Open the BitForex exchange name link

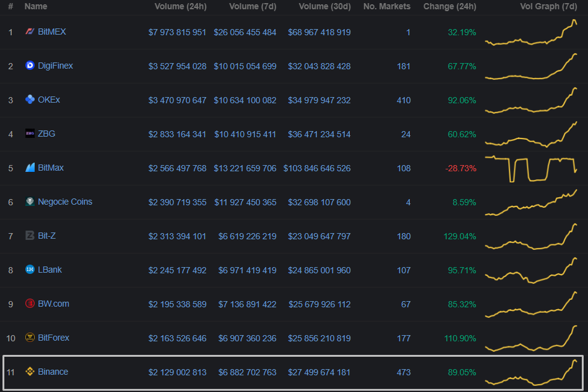53,338
